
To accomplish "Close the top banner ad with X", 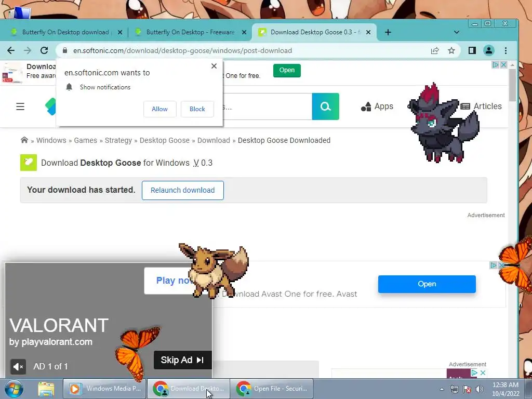I will 503,64.
